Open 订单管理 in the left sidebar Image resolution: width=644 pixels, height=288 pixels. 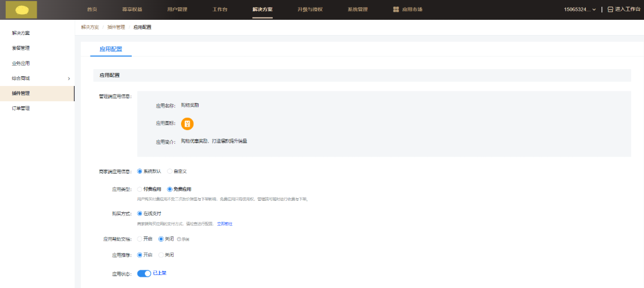coord(21,108)
